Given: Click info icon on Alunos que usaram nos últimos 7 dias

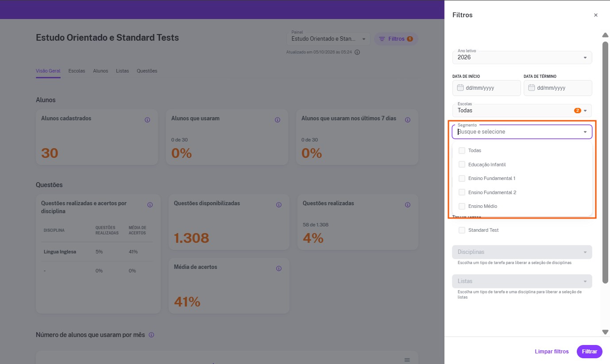Looking at the screenshot, I should pyautogui.click(x=408, y=120).
